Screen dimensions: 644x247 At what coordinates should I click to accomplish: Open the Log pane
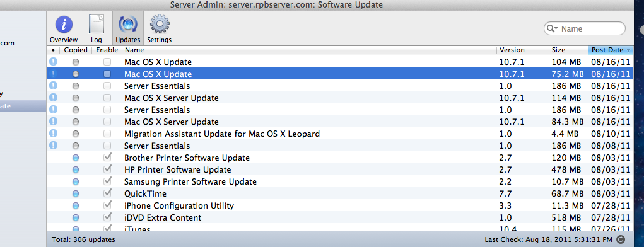click(x=96, y=29)
